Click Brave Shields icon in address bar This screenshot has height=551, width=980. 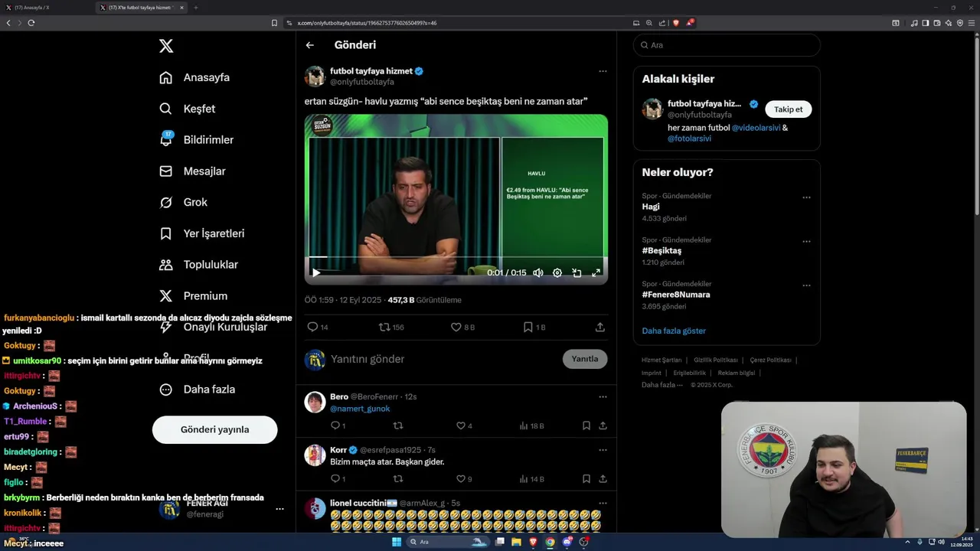point(676,23)
